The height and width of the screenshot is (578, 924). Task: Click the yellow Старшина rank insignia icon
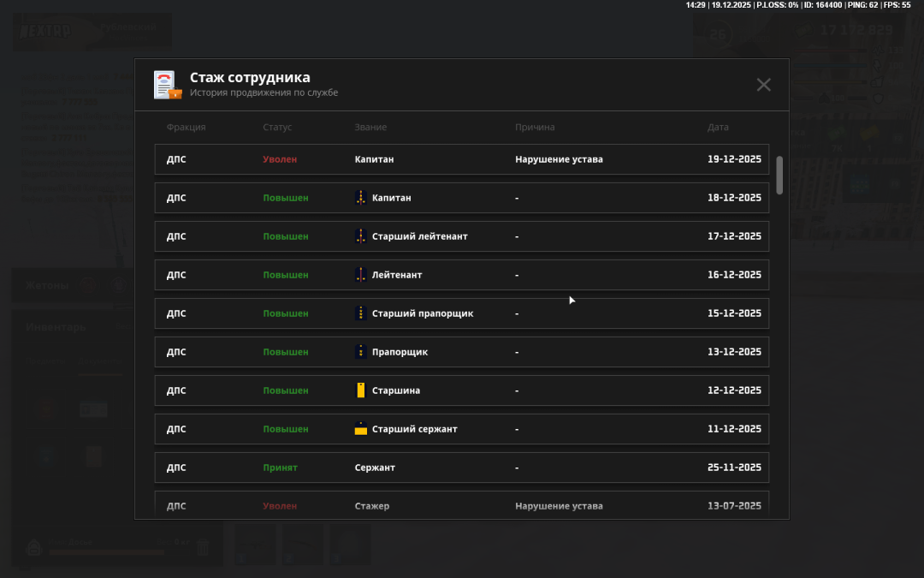point(360,390)
